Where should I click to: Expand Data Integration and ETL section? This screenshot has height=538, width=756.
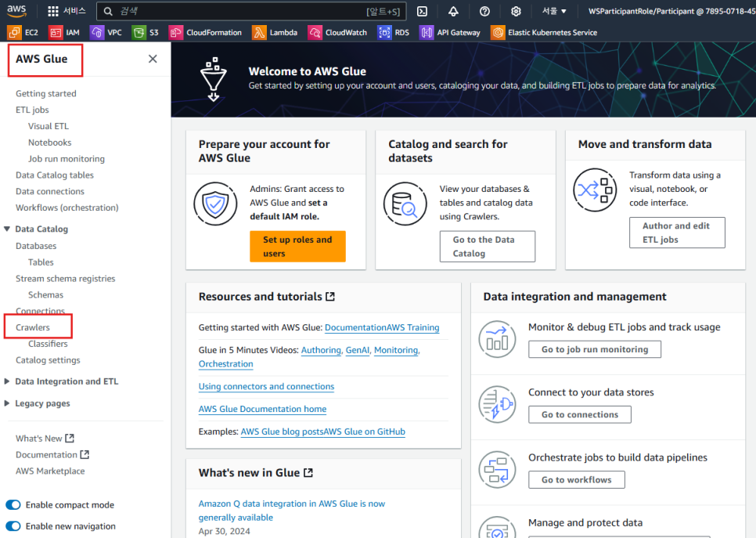(x=7, y=381)
